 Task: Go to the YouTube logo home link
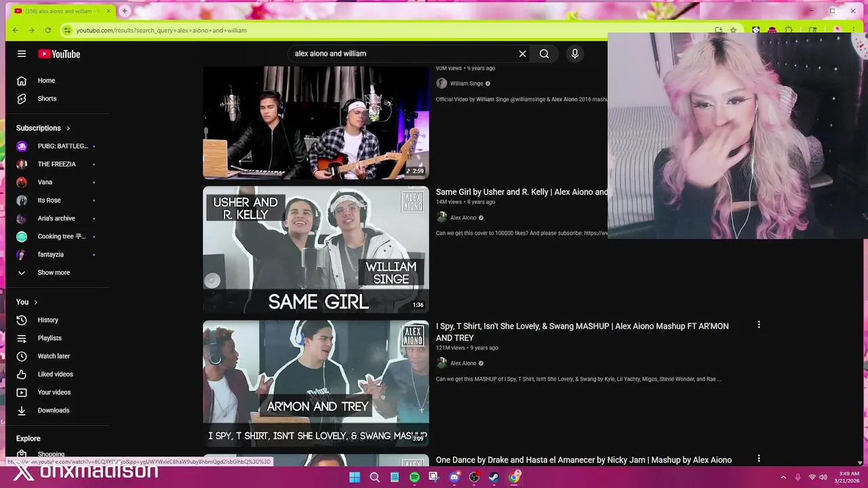[x=59, y=54]
